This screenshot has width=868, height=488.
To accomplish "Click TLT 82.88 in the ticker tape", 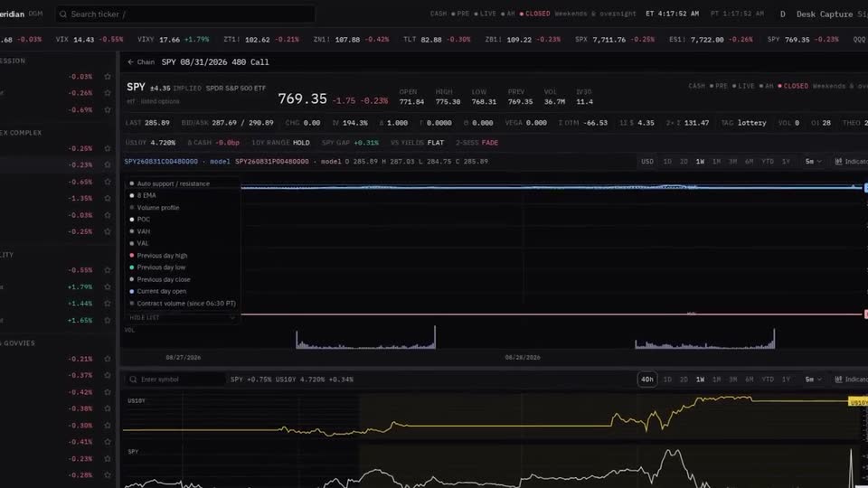I will tap(436, 39).
